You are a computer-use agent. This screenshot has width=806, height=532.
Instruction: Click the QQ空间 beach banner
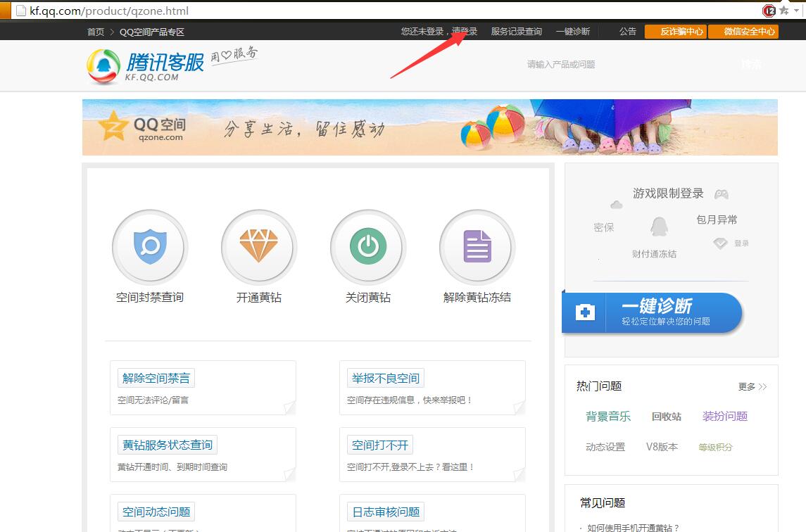429,127
